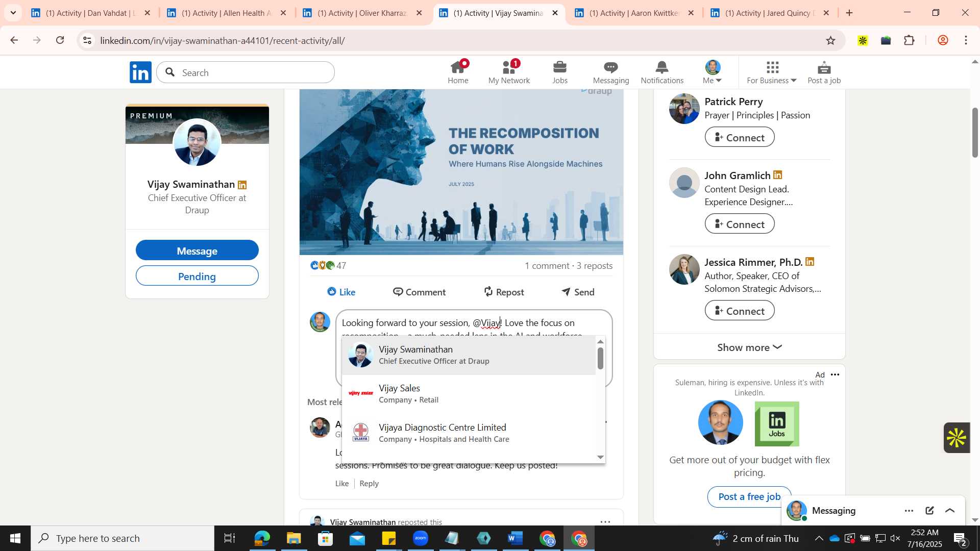Screen dimensions: 980x551
Task: Close the Vijay Swaminathan tab
Action: tap(555, 13)
